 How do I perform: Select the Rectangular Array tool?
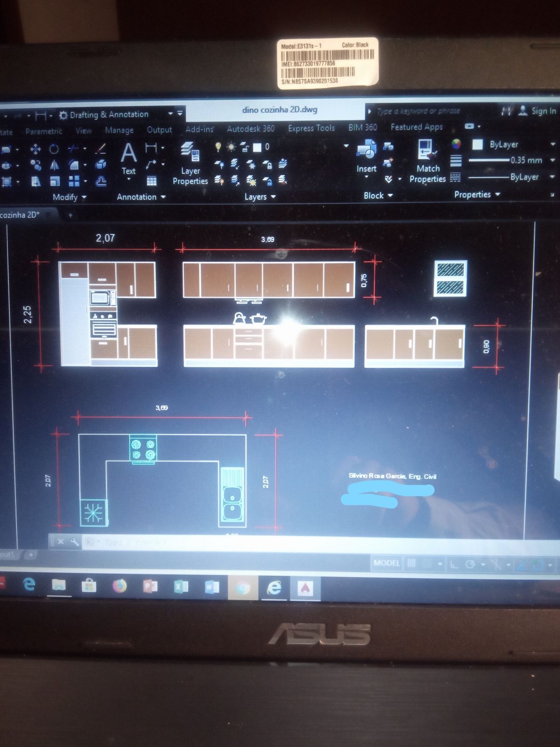pos(74,181)
